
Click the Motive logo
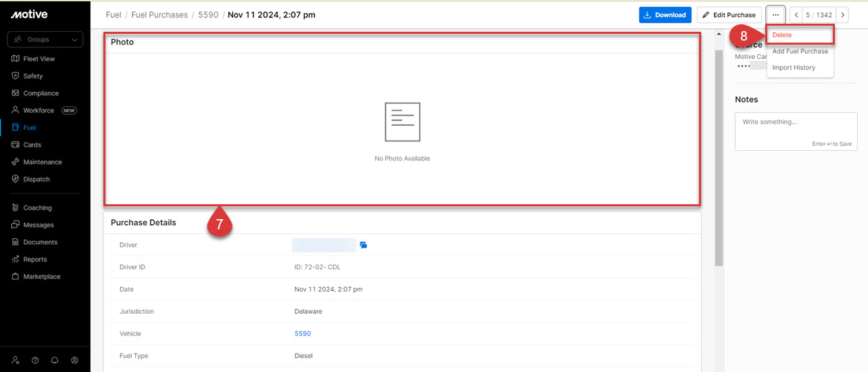tap(29, 14)
